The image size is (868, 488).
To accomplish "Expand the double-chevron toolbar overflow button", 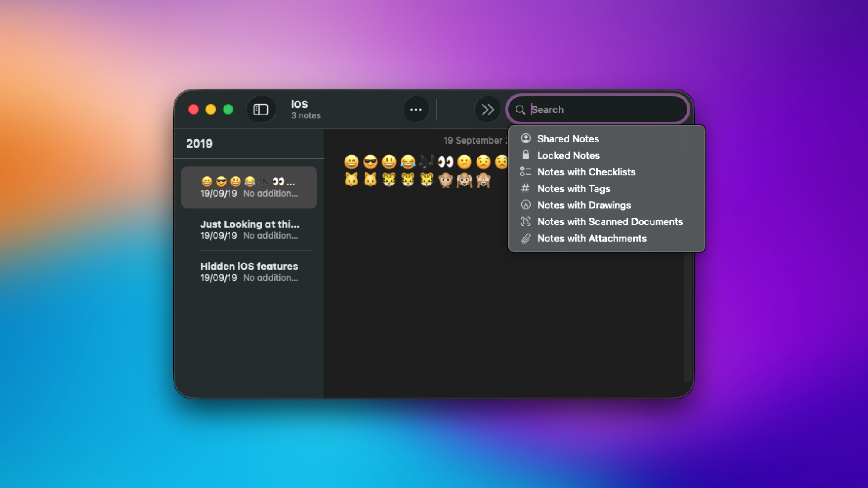I will tap(487, 109).
